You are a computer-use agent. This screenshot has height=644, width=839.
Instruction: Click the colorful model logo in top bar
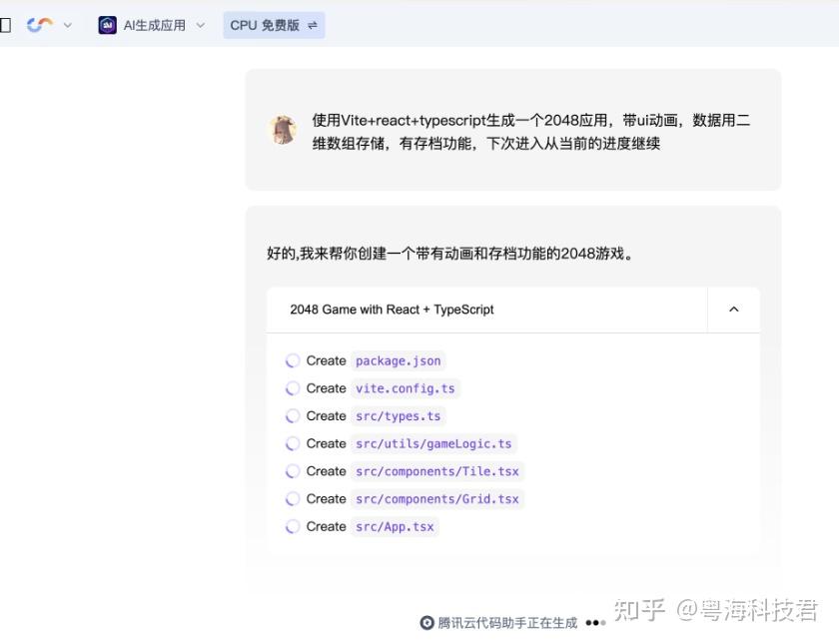tap(38, 24)
